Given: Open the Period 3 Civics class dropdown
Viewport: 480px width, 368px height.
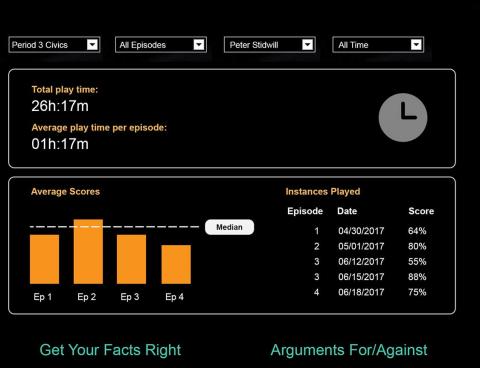Looking at the screenshot, I should click(x=54, y=45).
